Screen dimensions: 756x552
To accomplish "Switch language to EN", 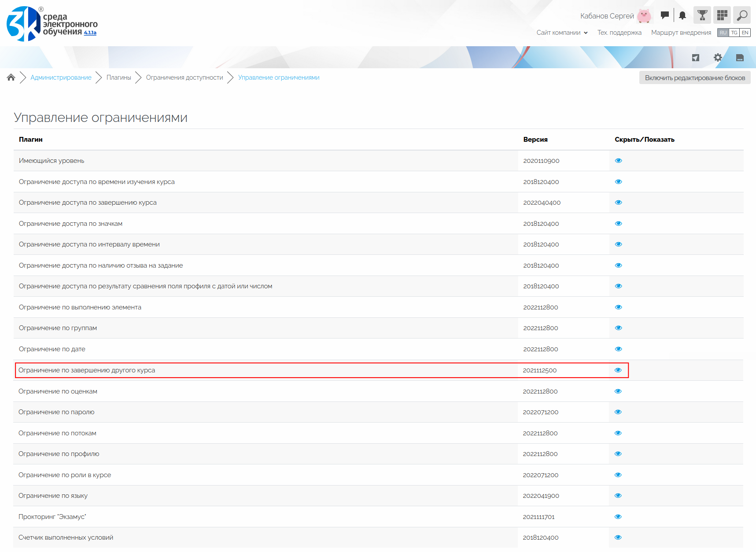I will [745, 33].
